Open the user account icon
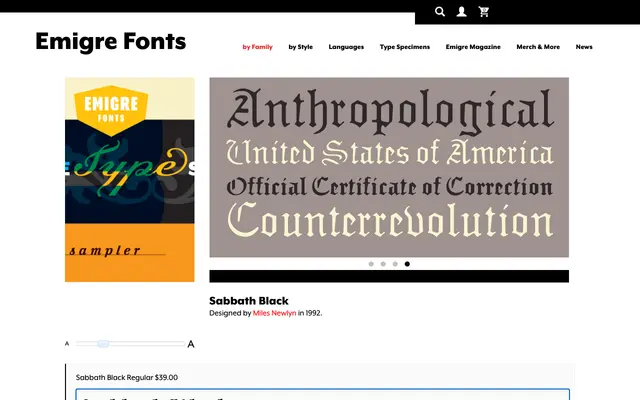640x400 pixels. pyautogui.click(x=462, y=11)
